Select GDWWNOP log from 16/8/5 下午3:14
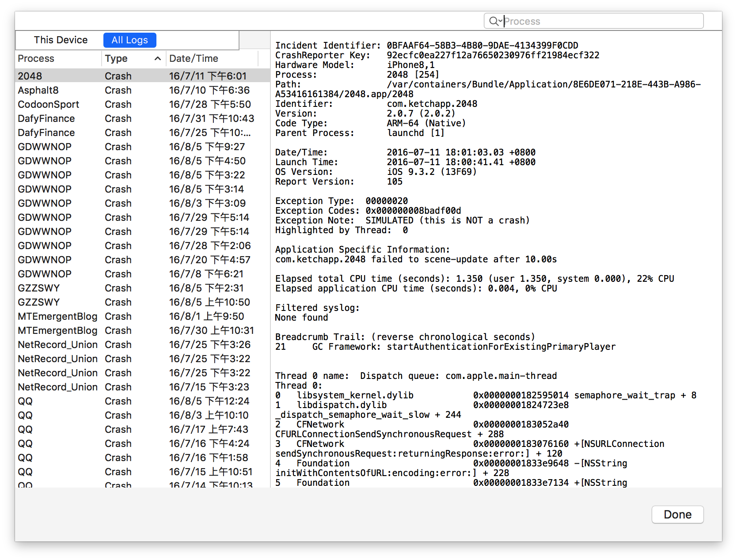This screenshot has height=560, width=737. coord(142,189)
